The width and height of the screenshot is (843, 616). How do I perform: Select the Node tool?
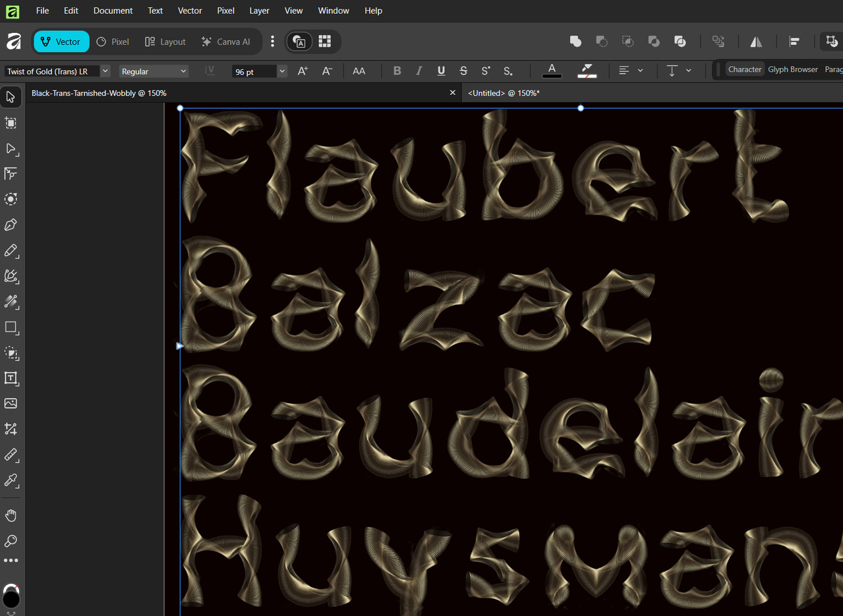point(11,149)
